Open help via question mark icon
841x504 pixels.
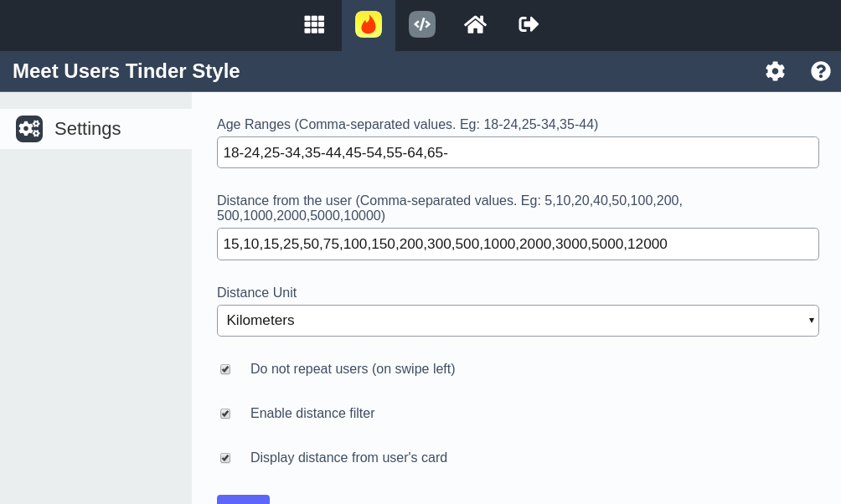[820, 71]
